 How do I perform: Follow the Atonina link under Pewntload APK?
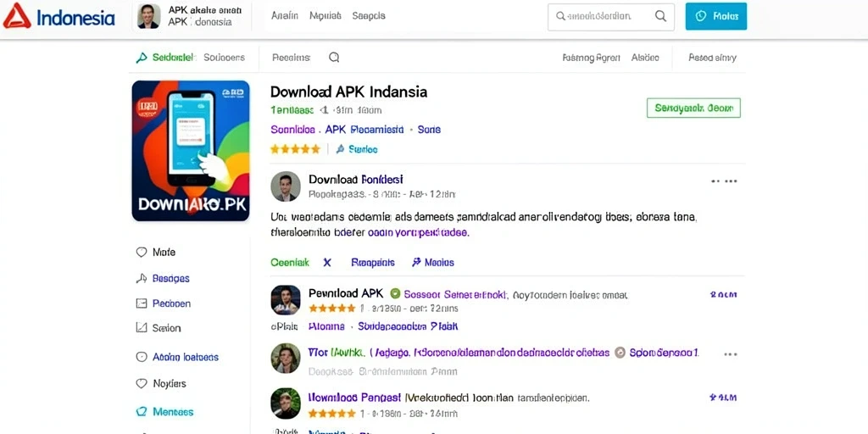pos(326,326)
